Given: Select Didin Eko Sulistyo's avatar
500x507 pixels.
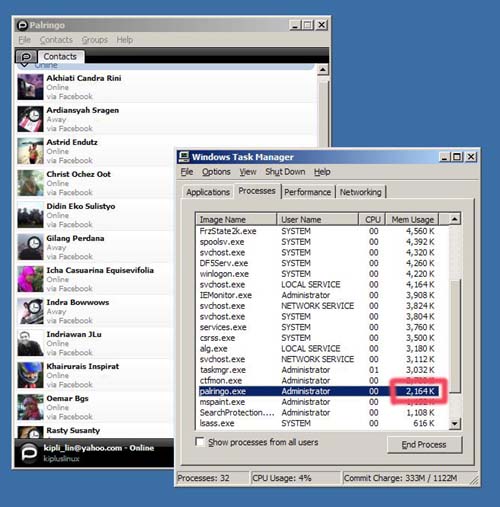Looking at the screenshot, I should (x=30, y=215).
